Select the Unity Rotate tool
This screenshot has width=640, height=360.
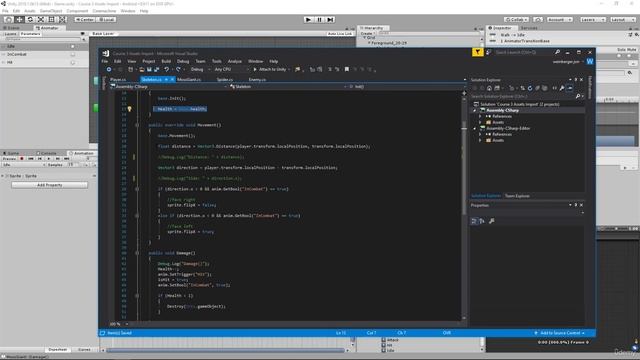tap(30, 20)
